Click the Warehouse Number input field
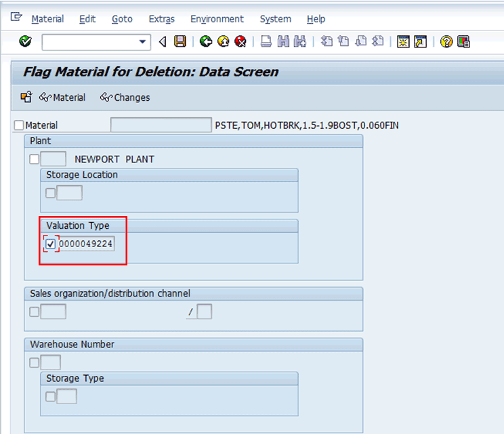The image size is (504, 434). click(x=50, y=363)
